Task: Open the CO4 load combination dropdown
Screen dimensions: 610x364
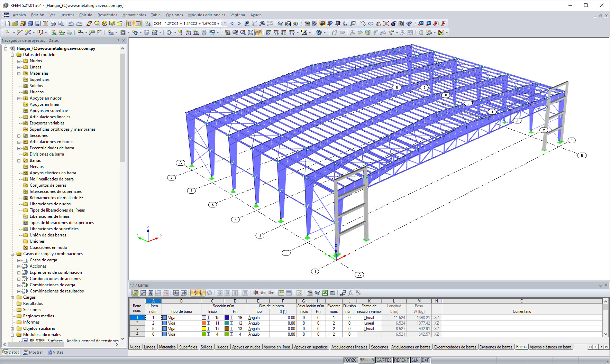Action: click(225, 24)
